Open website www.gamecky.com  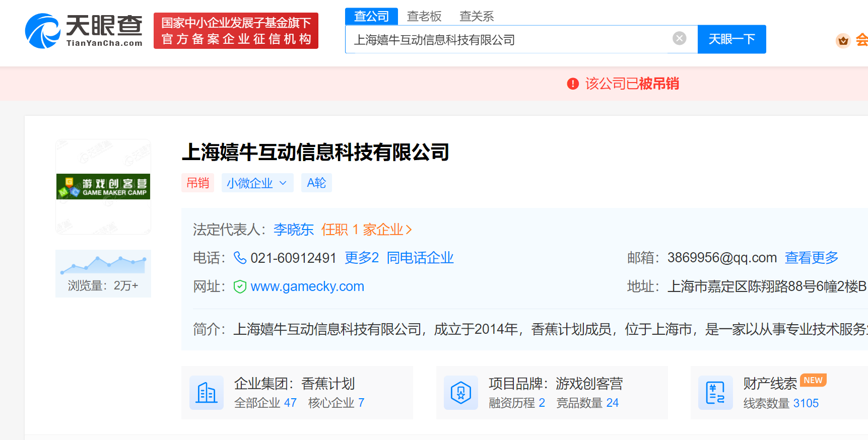307,286
